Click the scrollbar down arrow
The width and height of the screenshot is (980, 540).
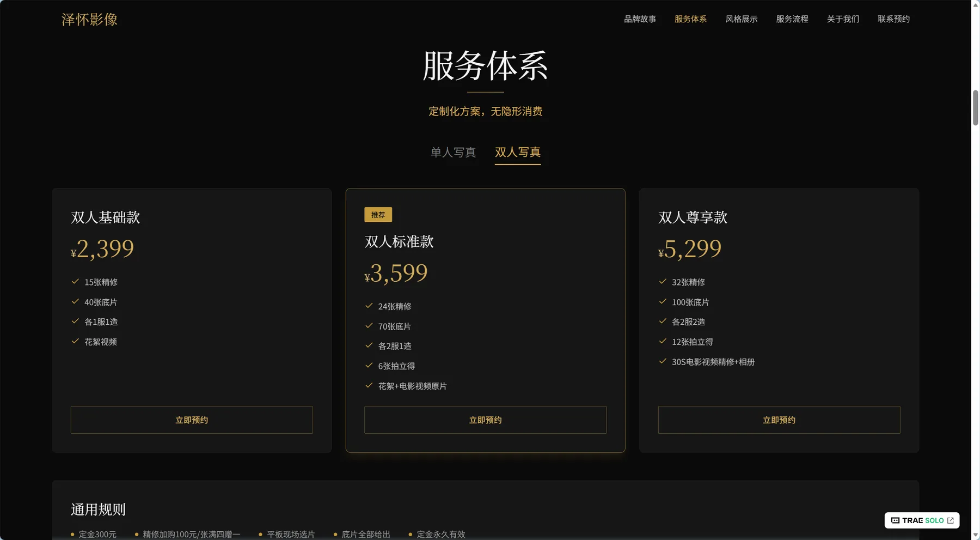(976, 535)
